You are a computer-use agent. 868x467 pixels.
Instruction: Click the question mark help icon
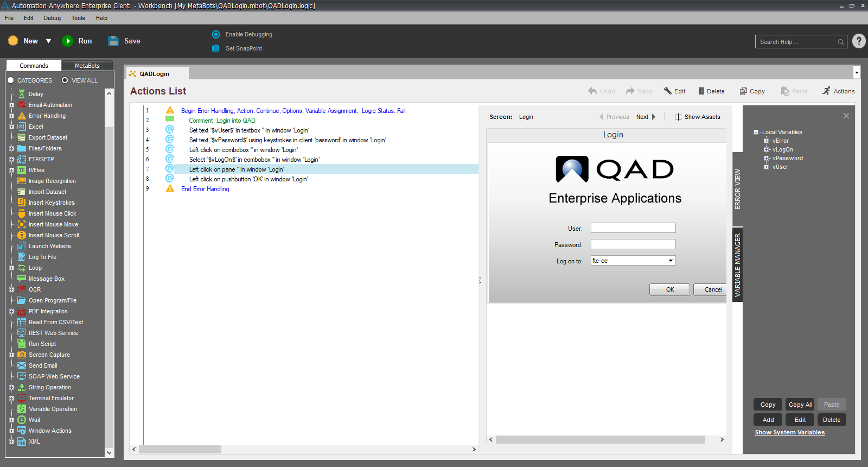[859, 41]
